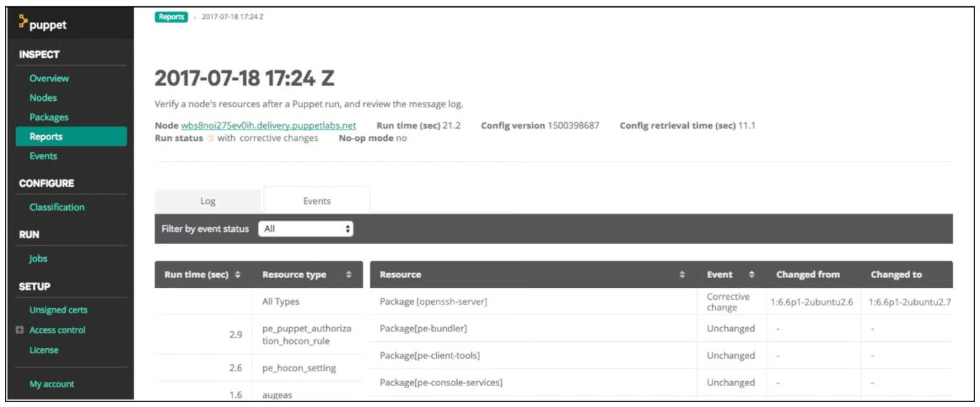This screenshot has height=407, width=980.
Task: Click Changed to value 1:6.6p1-2ubuntu2.7
Action: pos(909,302)
